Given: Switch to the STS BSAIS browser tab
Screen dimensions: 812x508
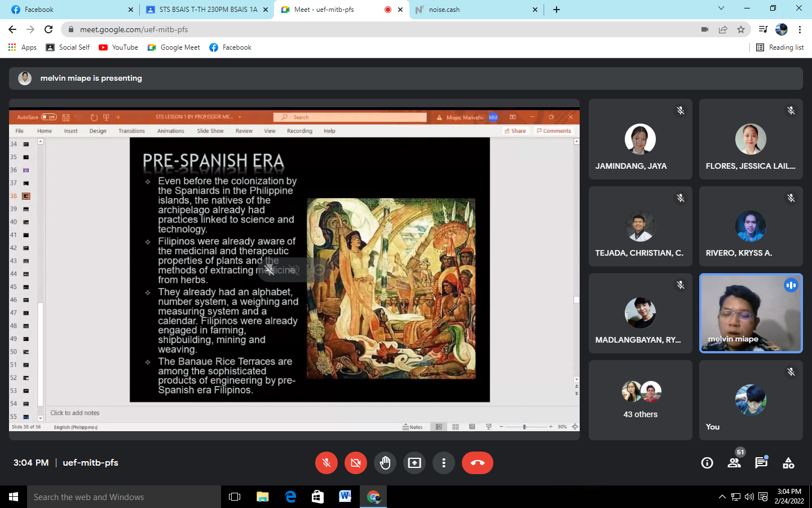Looking at the screenshot, I should tap(207, 10).
